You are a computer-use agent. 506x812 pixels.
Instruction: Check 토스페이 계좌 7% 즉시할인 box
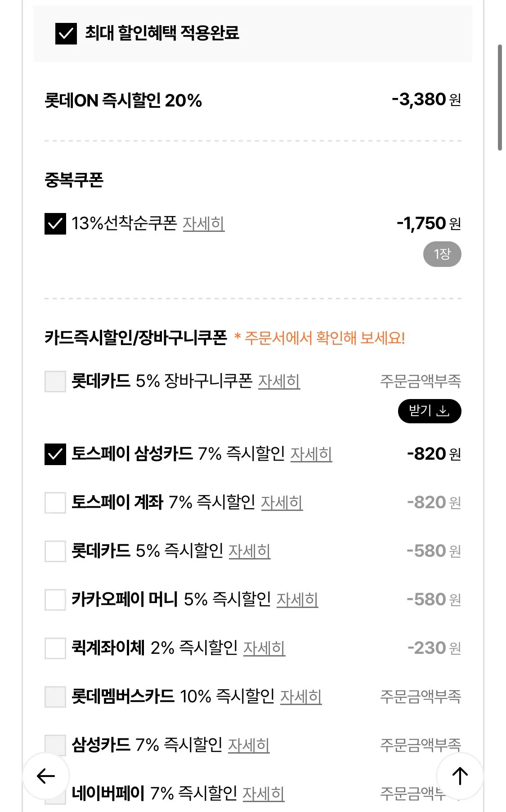click(55, 502)
